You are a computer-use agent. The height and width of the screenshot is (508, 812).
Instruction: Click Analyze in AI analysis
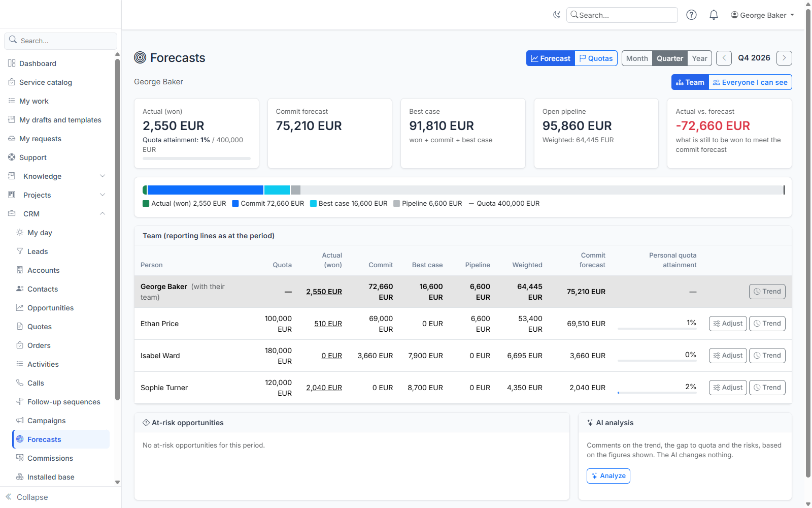[x=608, y=476]
